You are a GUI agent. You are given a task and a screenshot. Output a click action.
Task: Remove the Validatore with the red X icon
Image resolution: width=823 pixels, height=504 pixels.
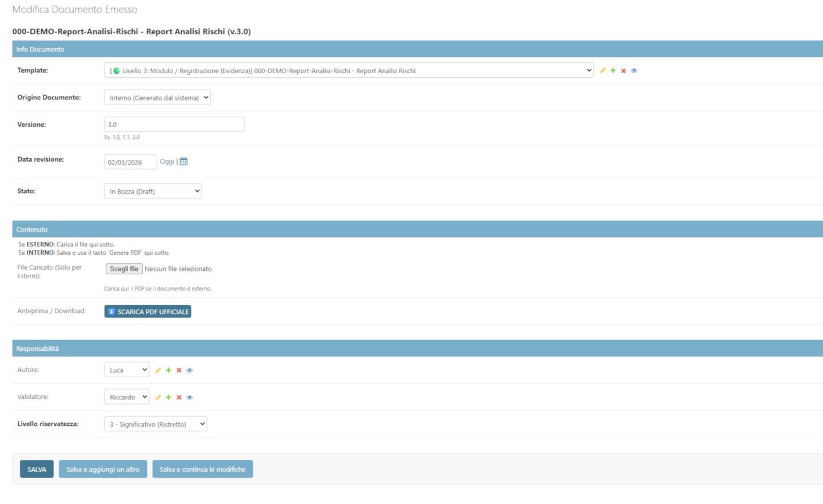(179, 397)
